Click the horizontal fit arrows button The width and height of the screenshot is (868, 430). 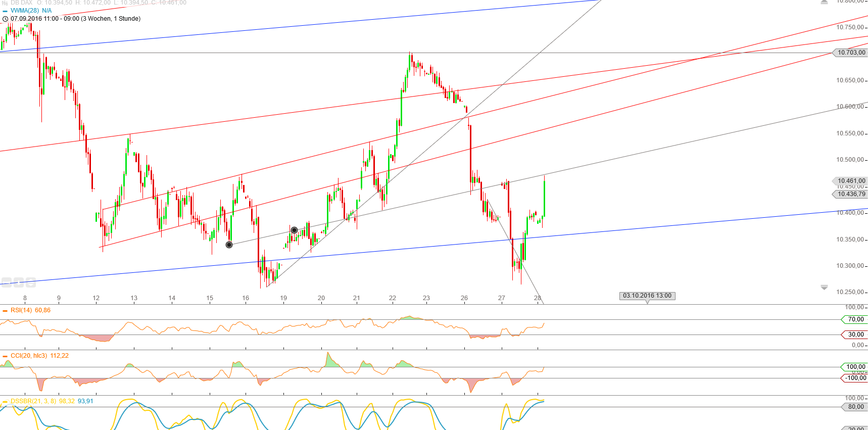click(6, 282)
